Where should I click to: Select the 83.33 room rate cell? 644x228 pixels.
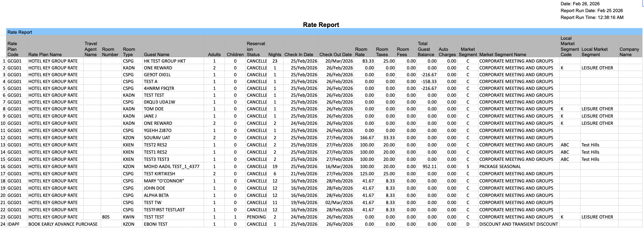point(368,61)
